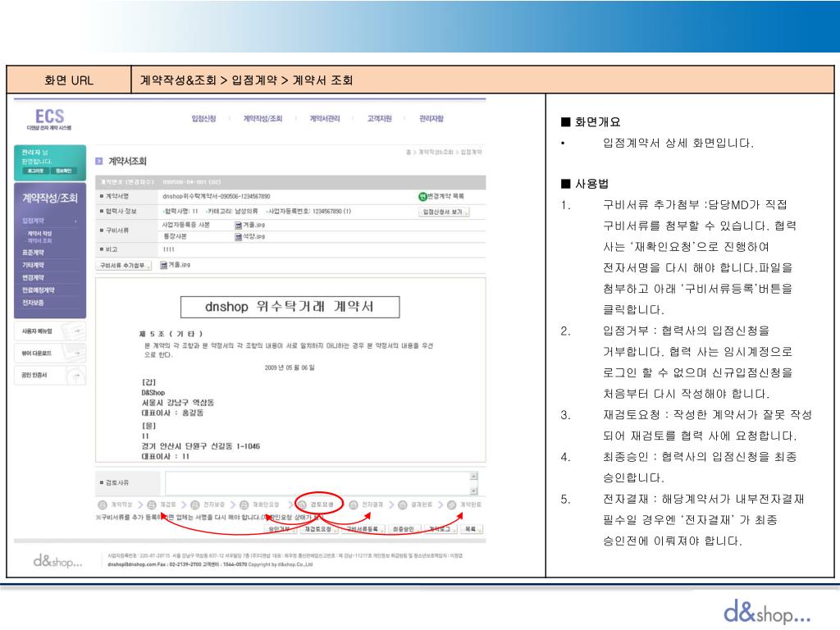Screen dimensions: 840x630
Task: Click the 계약작성&조회 breadcrumb link
Action: 436,153
